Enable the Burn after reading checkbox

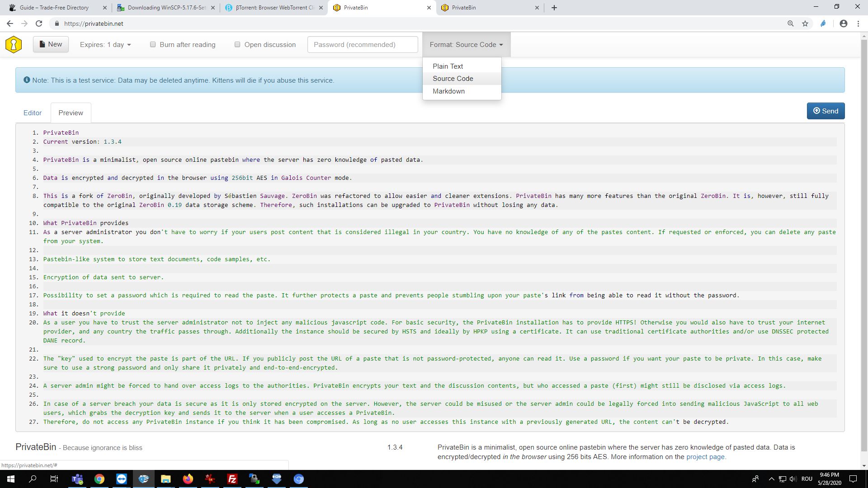tap(153, 44)
